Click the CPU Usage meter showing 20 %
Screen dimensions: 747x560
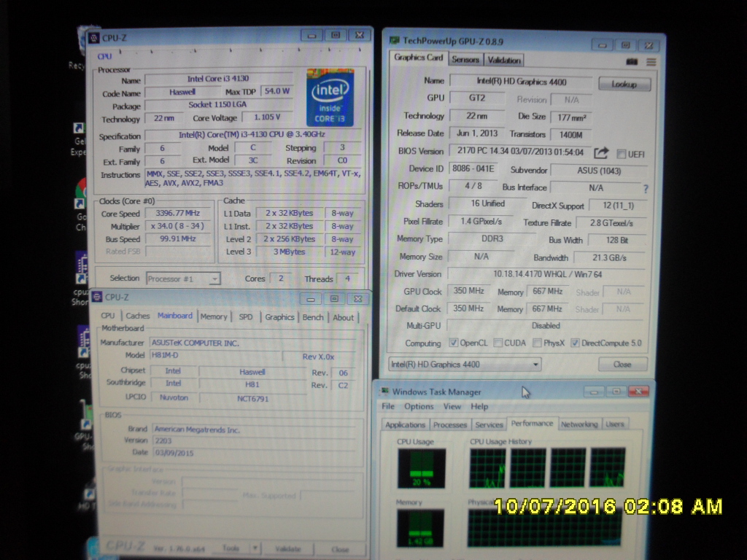point(421,468)
